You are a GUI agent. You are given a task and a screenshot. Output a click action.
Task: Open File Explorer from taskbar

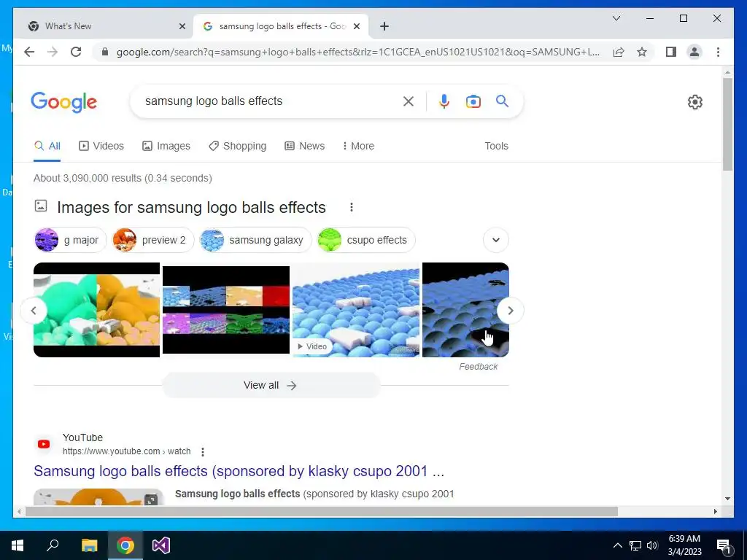click(x=89, y=545)
